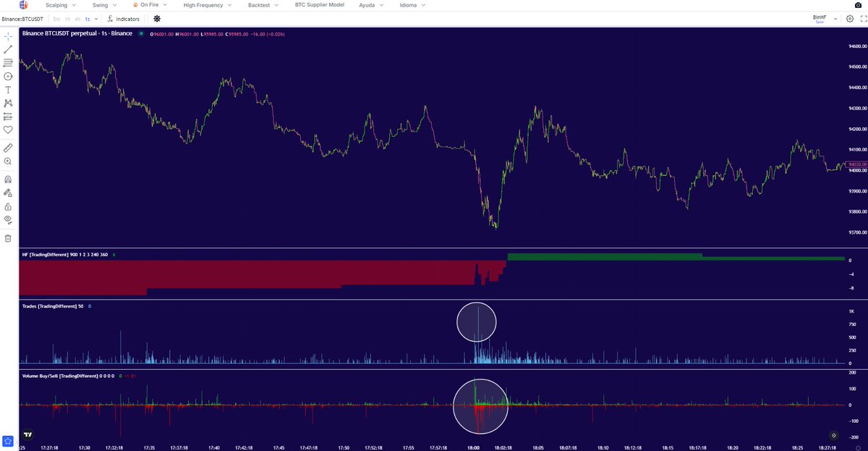Select the 5m timeframe
The width and height of the screenshot is (868, 451).
[x=56, y=19]
